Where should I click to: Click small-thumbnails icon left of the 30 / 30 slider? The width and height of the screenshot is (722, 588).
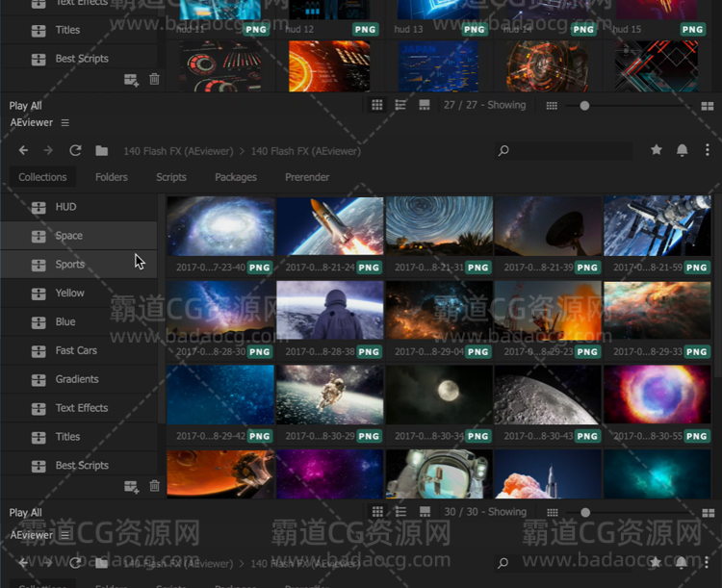pos(553,513)
